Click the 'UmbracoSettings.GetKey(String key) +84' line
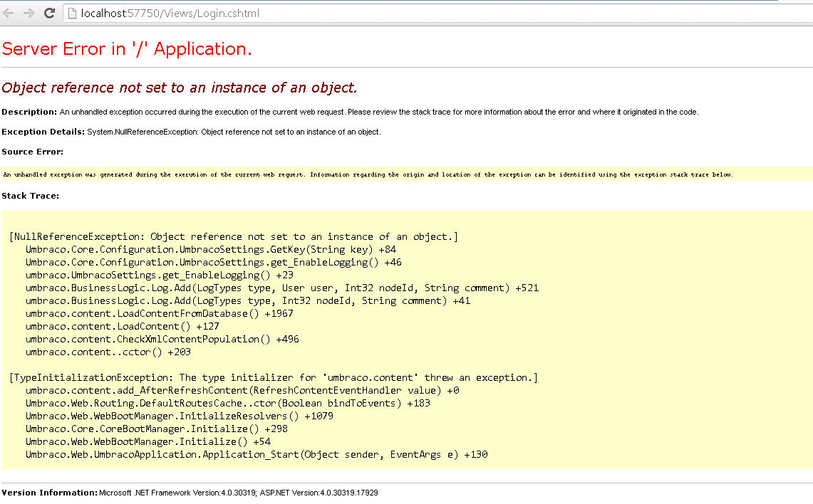Viewport: 813px width, 504px height. [210, 250]
